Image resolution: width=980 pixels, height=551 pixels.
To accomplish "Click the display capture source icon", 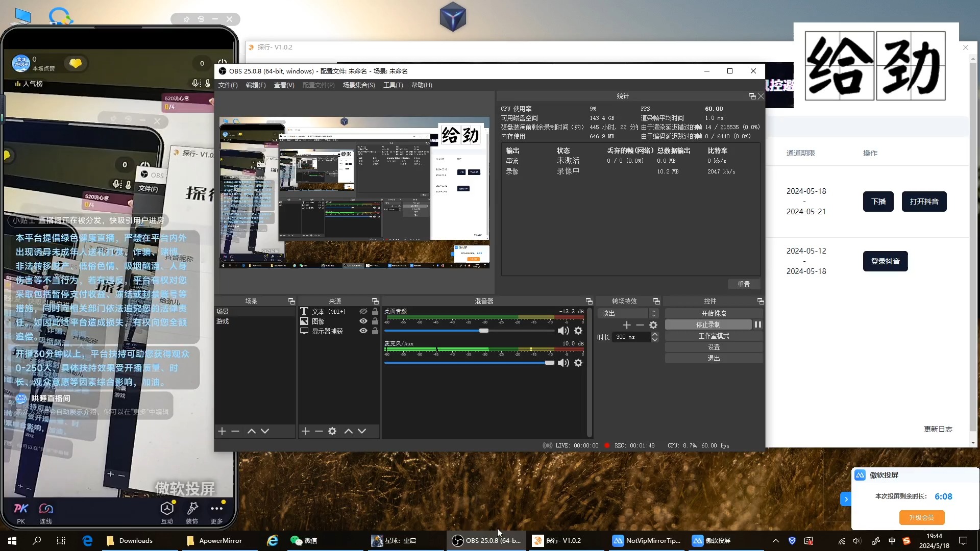I will click(304, 331).
